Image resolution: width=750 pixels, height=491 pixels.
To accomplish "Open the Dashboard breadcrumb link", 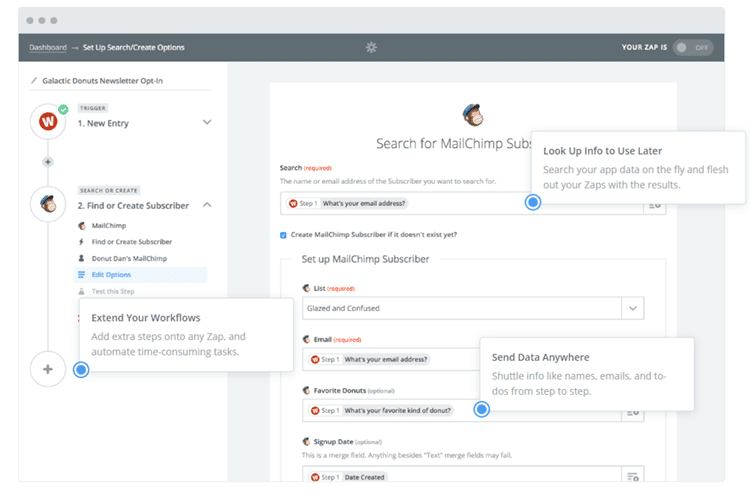I will (48, 47).
